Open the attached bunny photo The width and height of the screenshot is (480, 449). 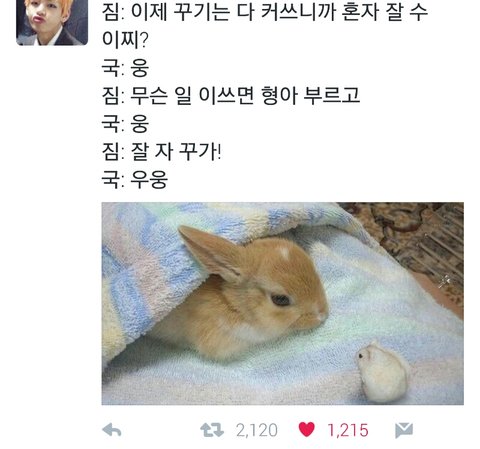(282, 303)
